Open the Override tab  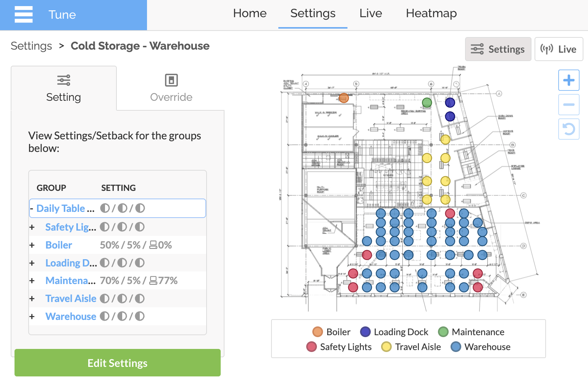(171, 88)
